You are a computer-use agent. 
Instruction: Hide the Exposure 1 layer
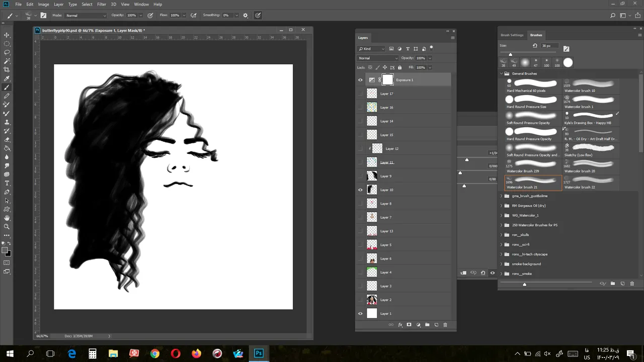[x=360, y=80]
